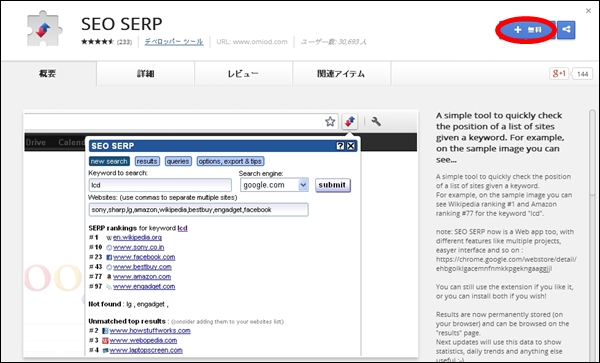The image size is (600, 363).
Task: Click the 'Not found : lg , engadget' text
Action: (128, 304)
